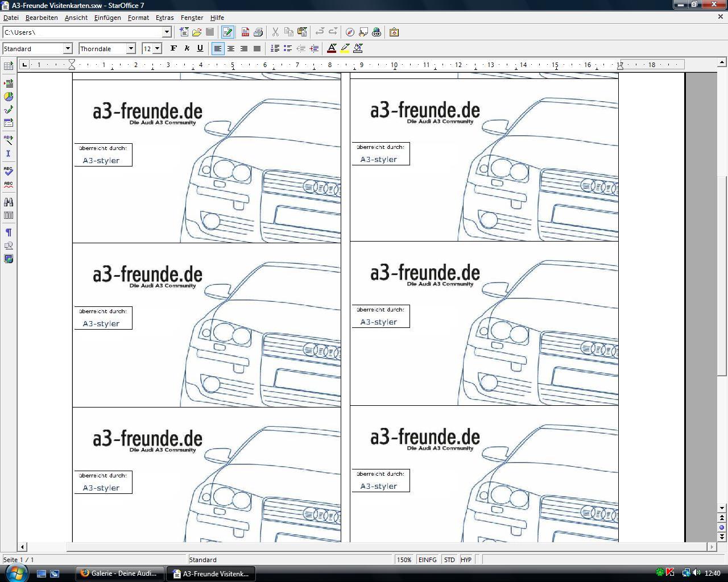Toggle bold formatting

pos(173,49)
